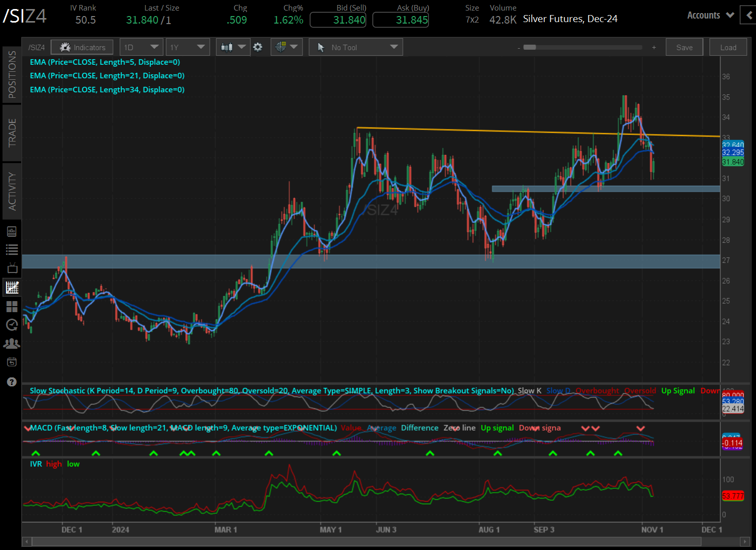This screenshot has width=756, height=550.
Task: Switch to the TRADE tab
Action: click(12, 133)
